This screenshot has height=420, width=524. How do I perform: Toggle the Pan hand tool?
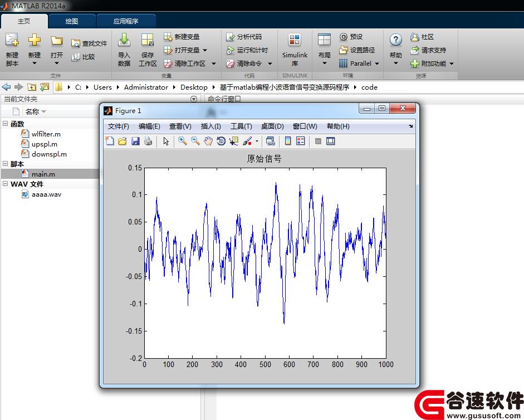208,141
